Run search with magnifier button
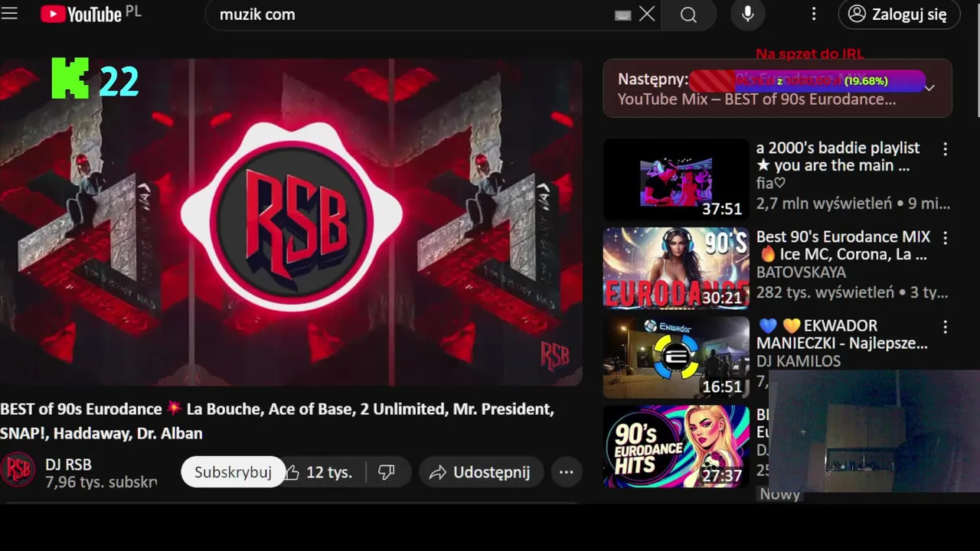 click(x=688, y=15)
